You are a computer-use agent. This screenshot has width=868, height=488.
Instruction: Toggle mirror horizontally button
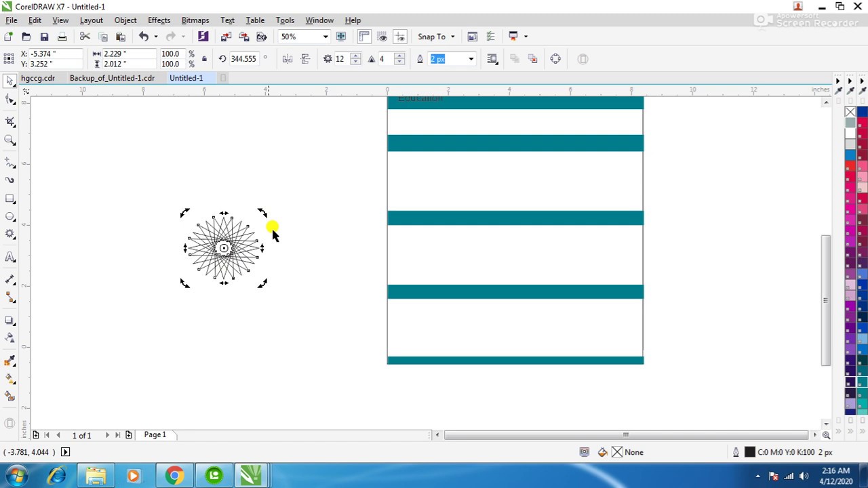point(288,59)
